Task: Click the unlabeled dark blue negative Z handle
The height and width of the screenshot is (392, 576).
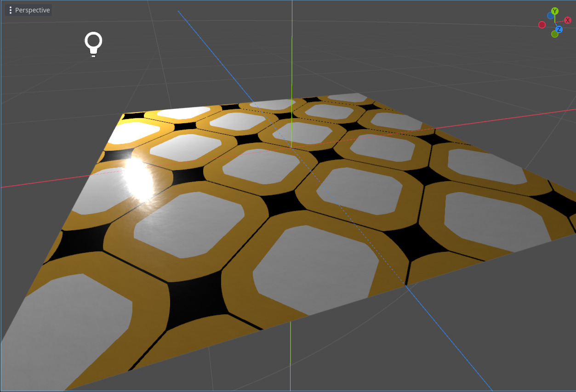Action: (x=550, y=16)
